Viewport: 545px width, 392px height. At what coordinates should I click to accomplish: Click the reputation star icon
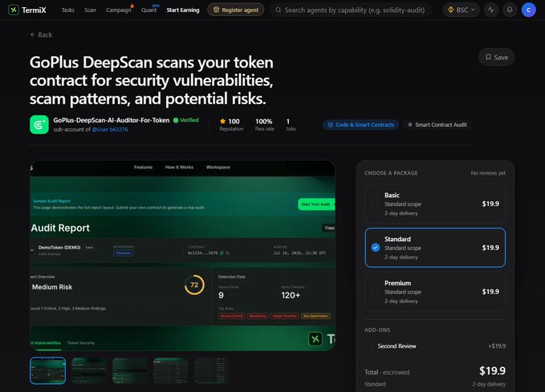222,121
